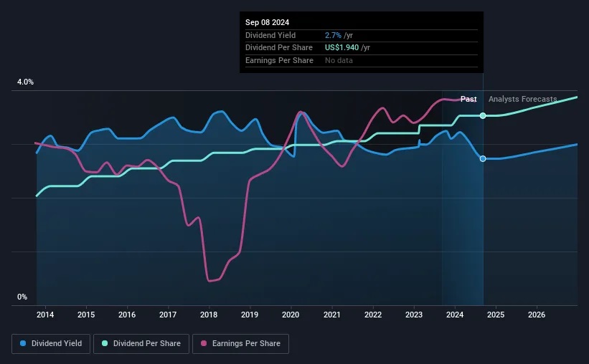Viewport: 589px width, 364px height.
Task: Click the Past section label
Action: [x=468, y=100]
